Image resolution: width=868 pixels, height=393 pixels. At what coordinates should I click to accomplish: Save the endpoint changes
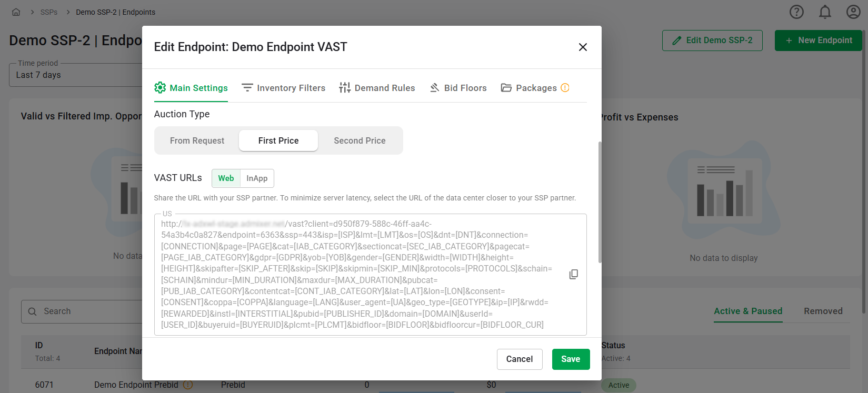[x=571, y=359]
